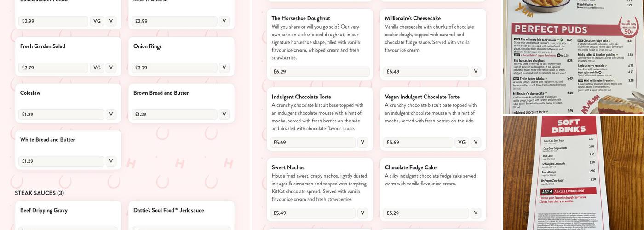Select the Indulgent Chocolate Torte title
Image resolution: width=644 pixels, height=230 pixels.
301,97
